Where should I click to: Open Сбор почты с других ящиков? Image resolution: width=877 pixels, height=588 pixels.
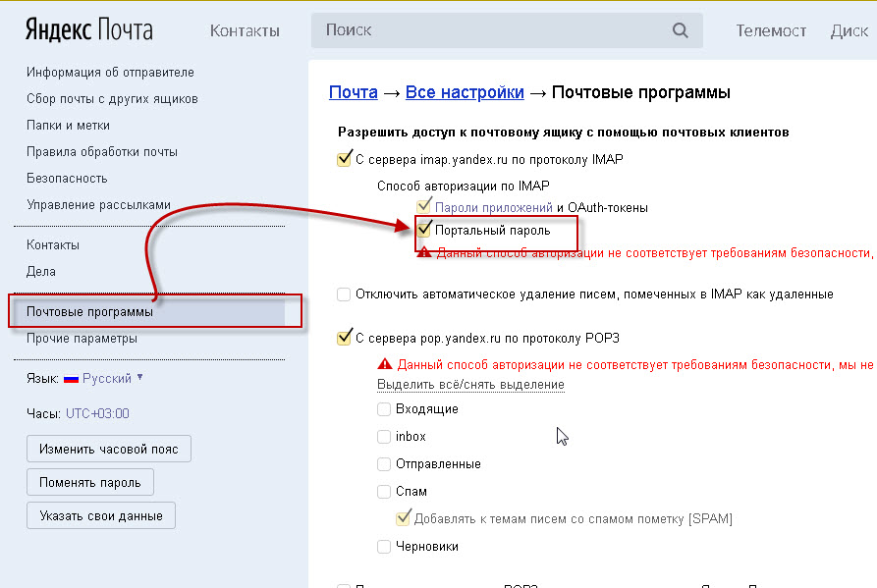[112, 99]
